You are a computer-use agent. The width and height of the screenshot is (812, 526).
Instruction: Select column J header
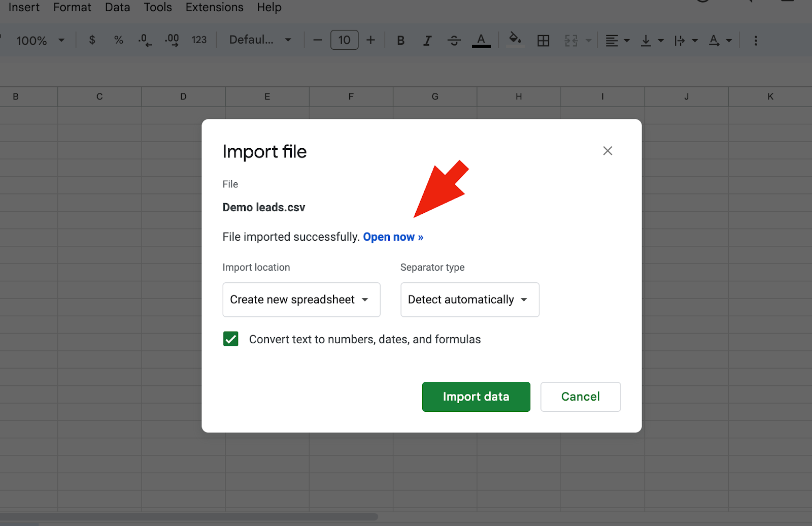(687, 96)
